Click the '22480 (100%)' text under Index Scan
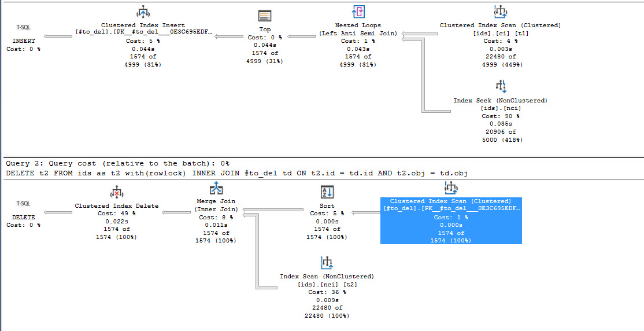The width and height of the screenshot is (644, 331). tap(327, 316)
